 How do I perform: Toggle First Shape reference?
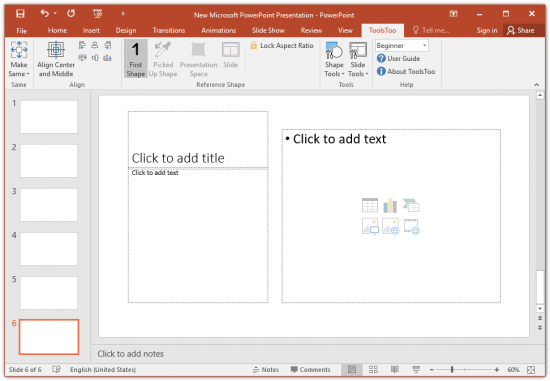pyautogui.click(x=136, y=59)
